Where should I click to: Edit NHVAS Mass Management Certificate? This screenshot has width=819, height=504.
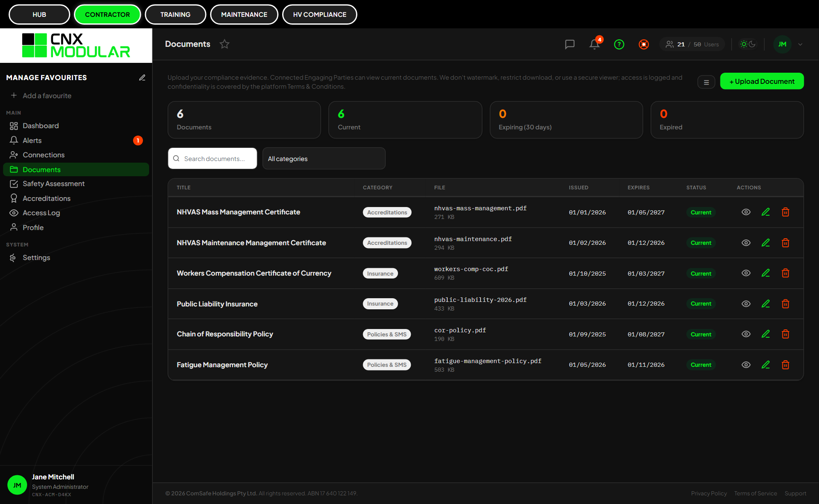[x=766, y=212]
